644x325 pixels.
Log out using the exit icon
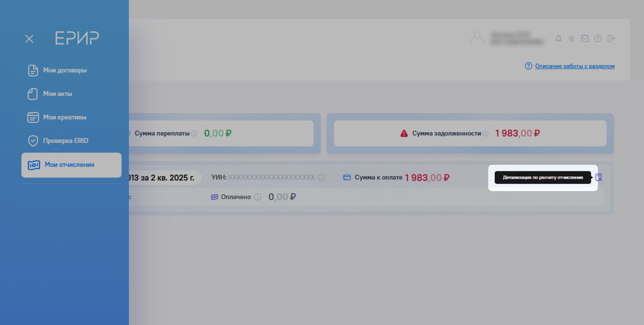(x=611, y=39)
